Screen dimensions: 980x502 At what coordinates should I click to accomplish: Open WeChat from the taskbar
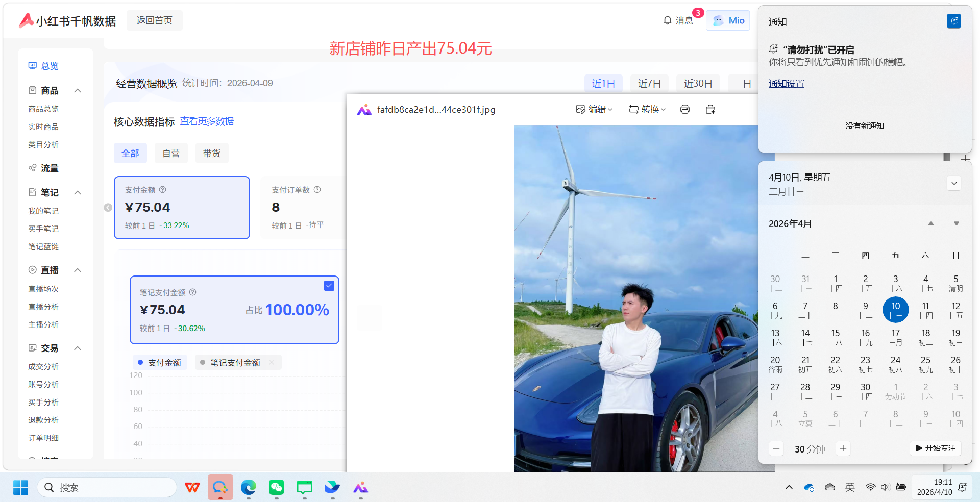(277, 488)
